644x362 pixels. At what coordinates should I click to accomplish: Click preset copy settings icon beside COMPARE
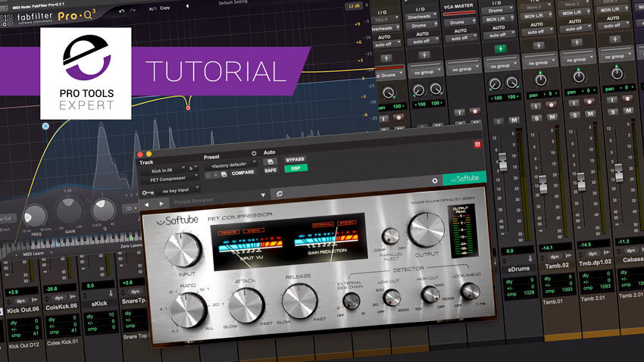coord(224,174)
